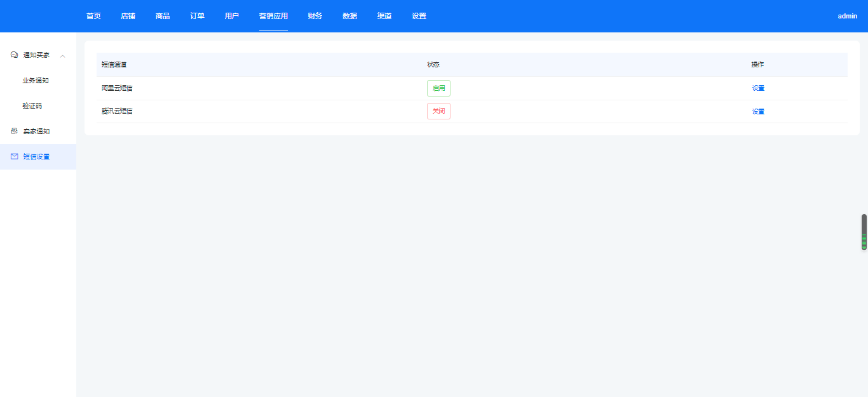868x397 pixels.
Task: Click the chat bubble icon beside 通知买家
Action: (x=15, y=55)
